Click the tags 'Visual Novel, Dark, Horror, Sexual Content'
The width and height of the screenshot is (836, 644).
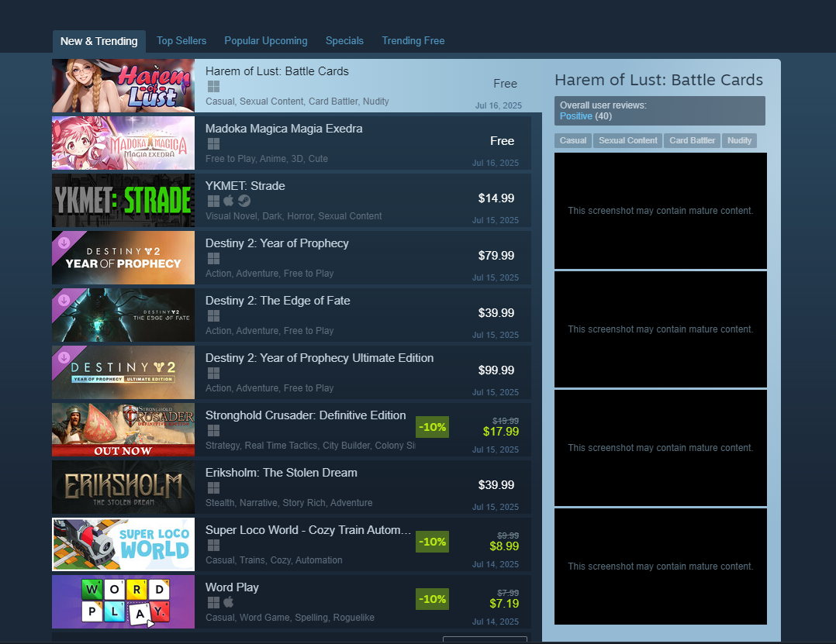(x=294, y=216)
